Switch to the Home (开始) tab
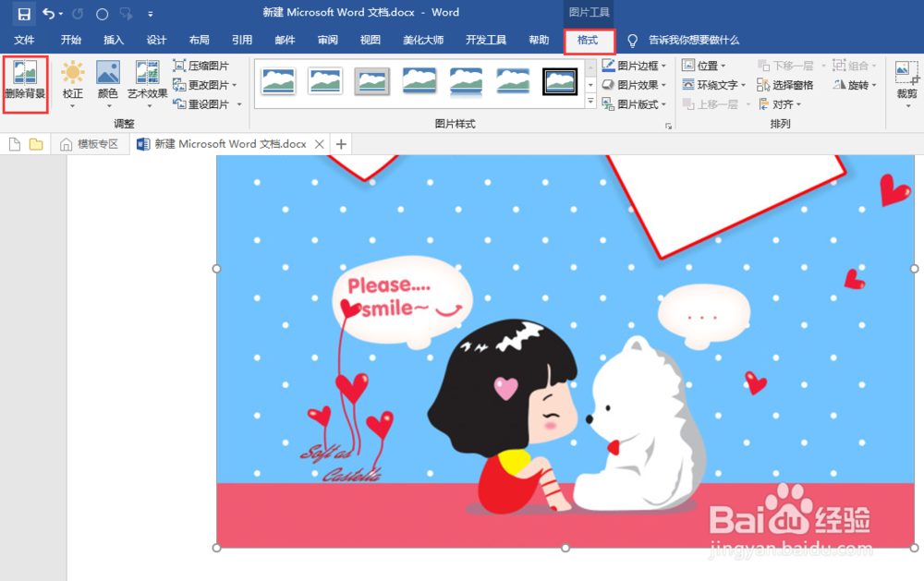 click(71, 40)
